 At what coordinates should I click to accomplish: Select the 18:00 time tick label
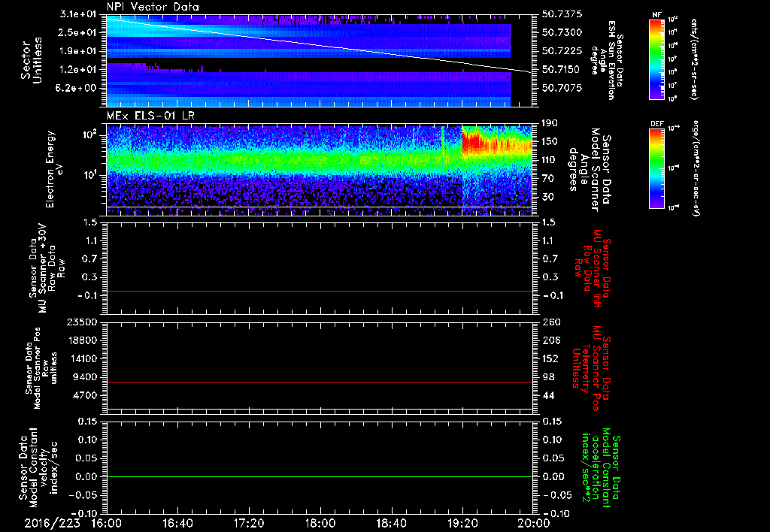[x=320, y=523]
